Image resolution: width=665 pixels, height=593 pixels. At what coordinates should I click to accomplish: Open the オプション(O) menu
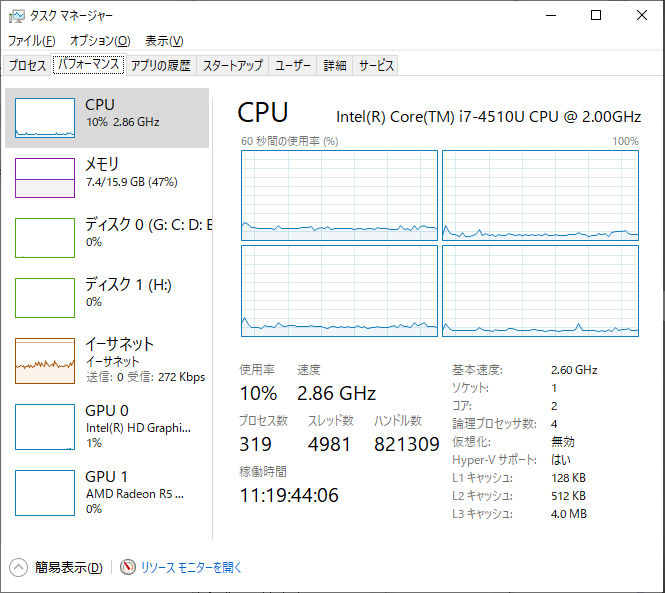(100, 41)
